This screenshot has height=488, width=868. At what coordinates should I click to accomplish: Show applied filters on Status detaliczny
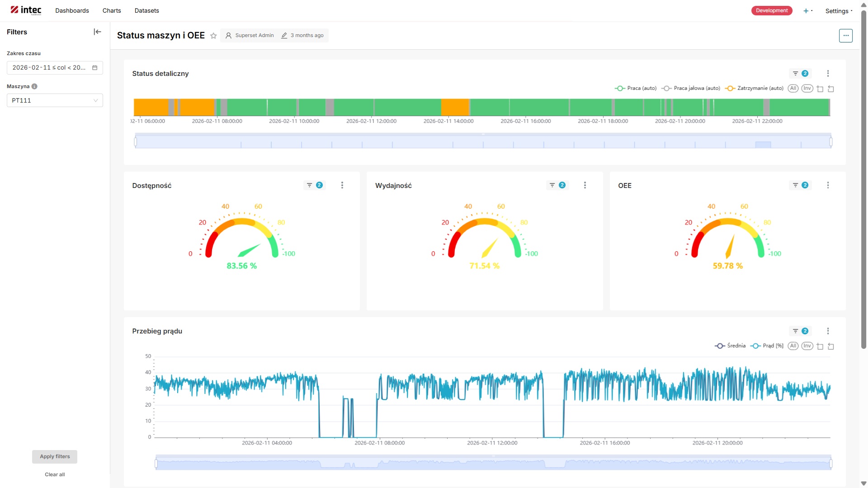[800, 73]
